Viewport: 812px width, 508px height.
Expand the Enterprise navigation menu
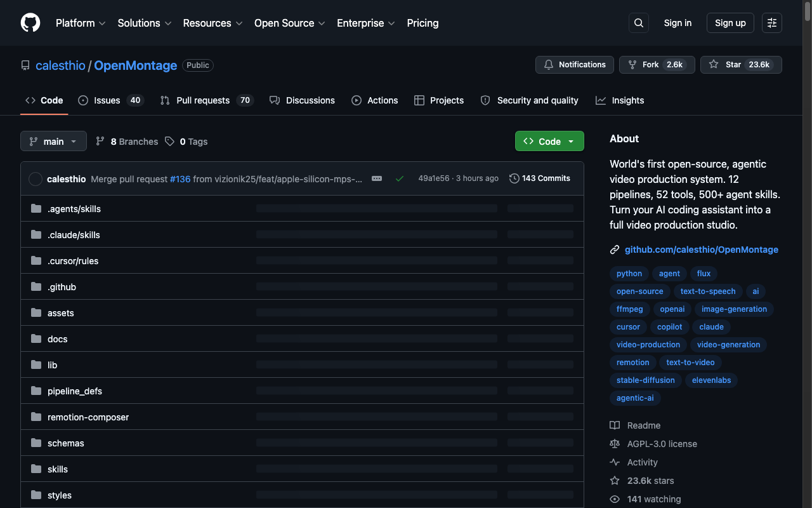(366, 23)
